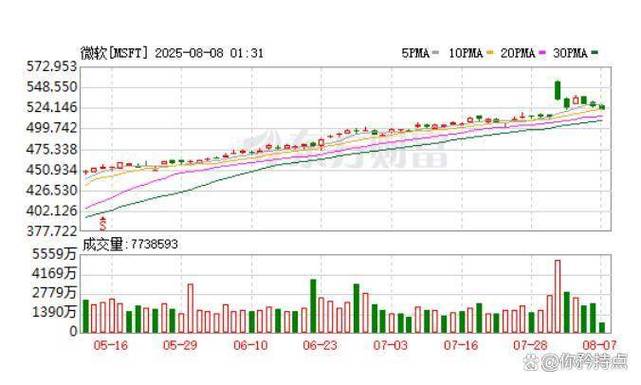The image size is (641, 385).
Task: Select the 06-23 date label
Action: (320, 345)
